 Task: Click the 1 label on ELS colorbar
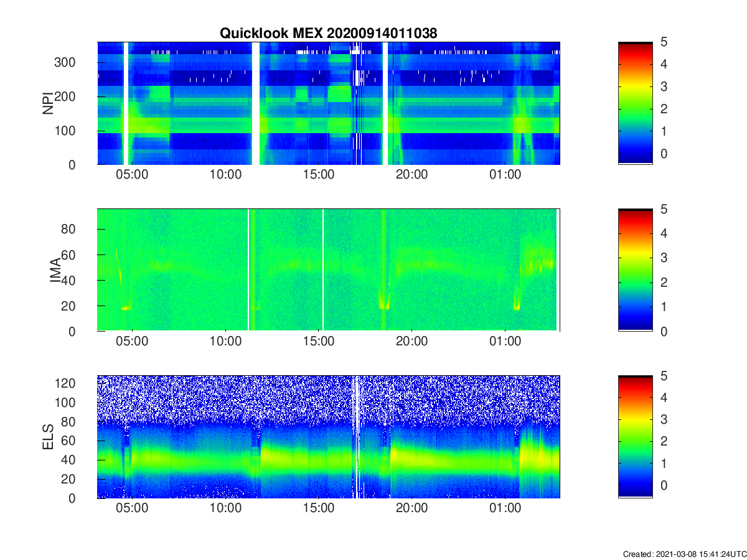(x=663, y=464)
